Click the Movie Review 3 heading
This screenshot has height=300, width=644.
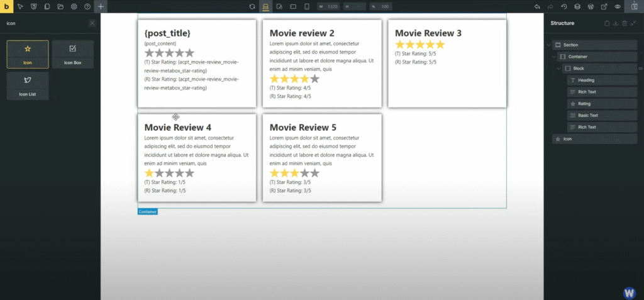(x=428, y=33)
